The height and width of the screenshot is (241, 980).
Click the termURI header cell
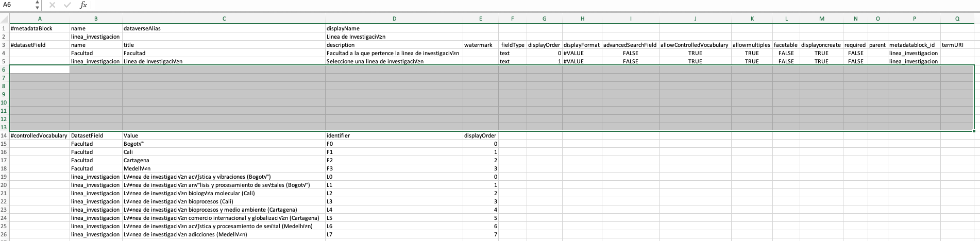(x=952, y=45)
